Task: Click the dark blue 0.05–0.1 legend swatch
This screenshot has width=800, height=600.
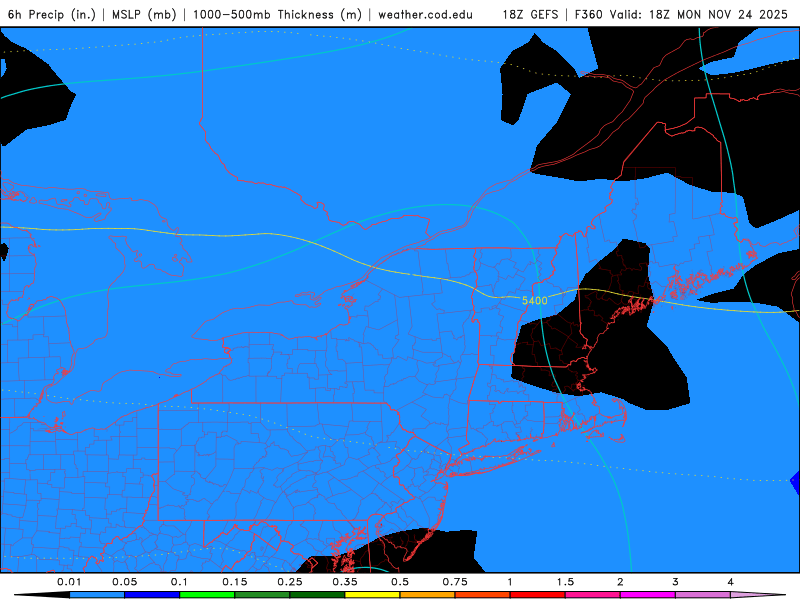Action: 152,595
